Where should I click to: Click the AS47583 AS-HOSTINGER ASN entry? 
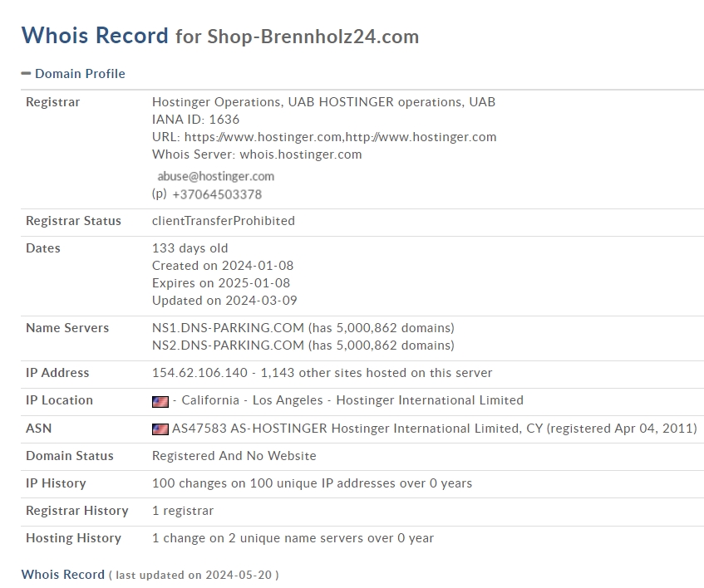(x=434, y=429)
